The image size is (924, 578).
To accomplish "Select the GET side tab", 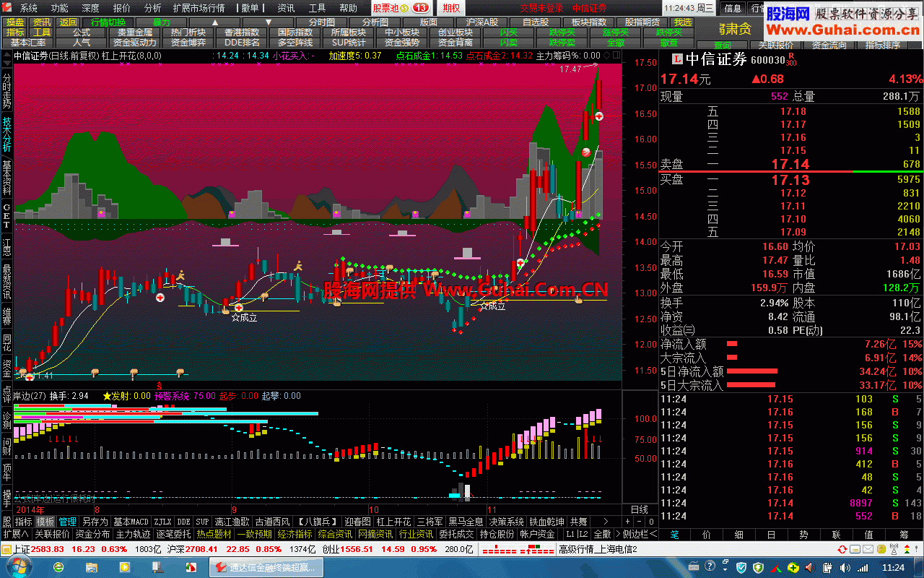I will tap(6, 216).
